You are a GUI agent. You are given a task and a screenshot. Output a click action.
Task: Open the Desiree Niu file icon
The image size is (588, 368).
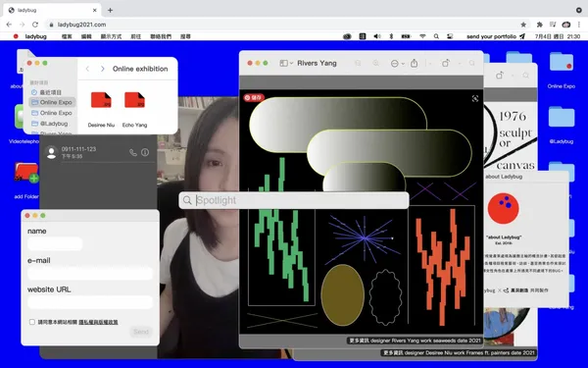(101, 100)
